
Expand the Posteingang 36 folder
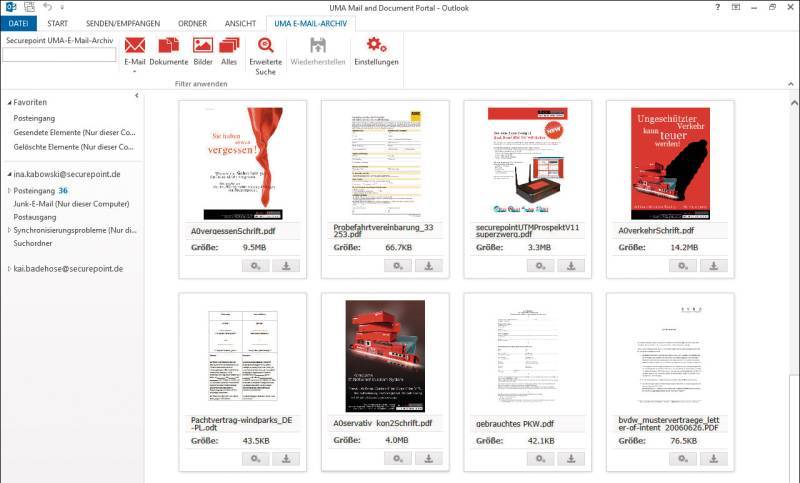click(9, 191)
